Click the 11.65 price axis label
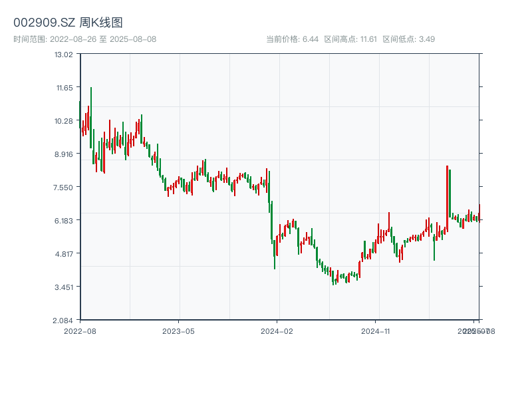532x399 pixels. (64, 88)
